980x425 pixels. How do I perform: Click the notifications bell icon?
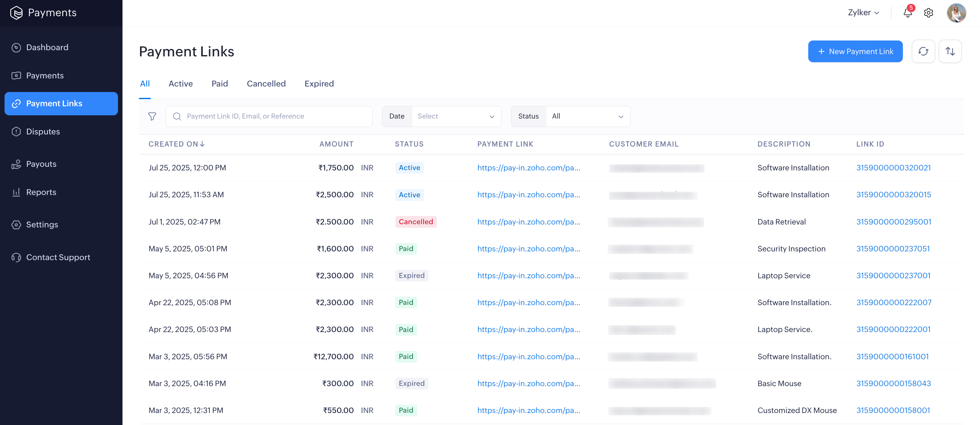click(907, 13)
